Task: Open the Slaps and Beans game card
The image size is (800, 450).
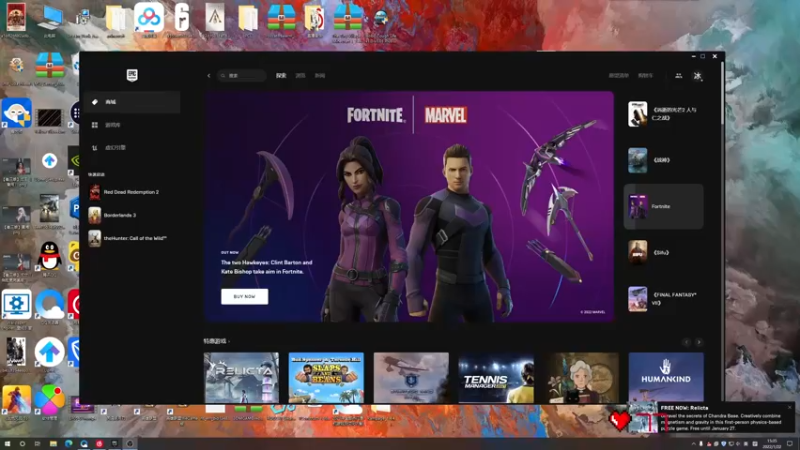Action: click(326, 378)
